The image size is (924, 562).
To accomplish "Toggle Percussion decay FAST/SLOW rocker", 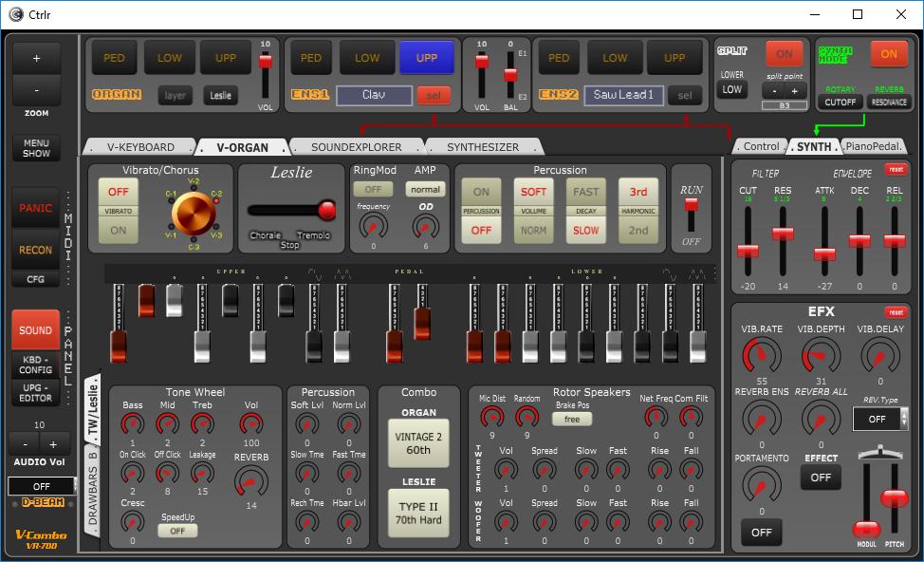I will tap(585, 211).
